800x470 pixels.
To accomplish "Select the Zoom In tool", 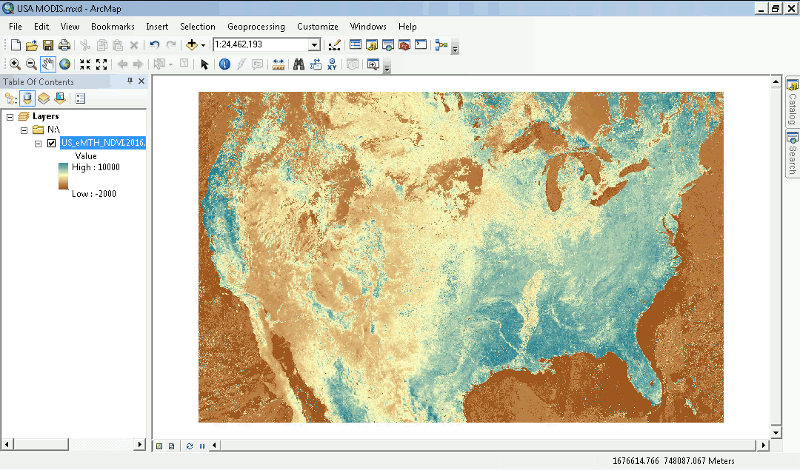I will (x=15, y=64).
